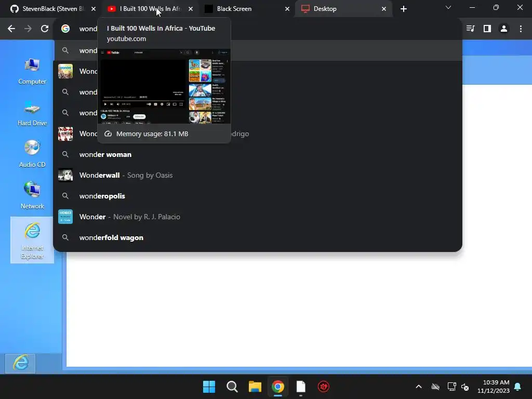Click the search icon beside wonderfold wagon
This screenshot has width=532, height=399.
point(65,237)
